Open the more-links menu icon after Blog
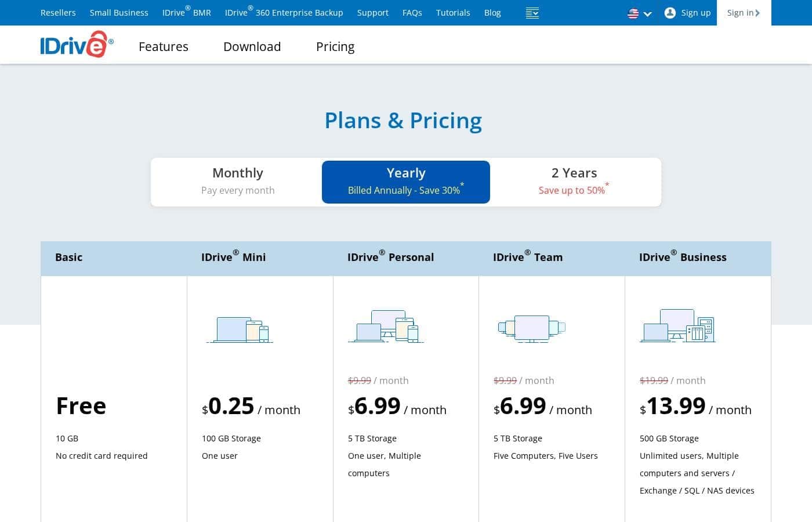Viewport: 812px width, 522px height. (532, 13)
